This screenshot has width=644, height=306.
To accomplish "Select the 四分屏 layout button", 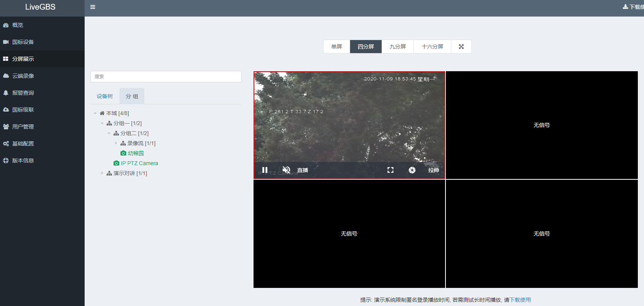I will tap(366, 47).
